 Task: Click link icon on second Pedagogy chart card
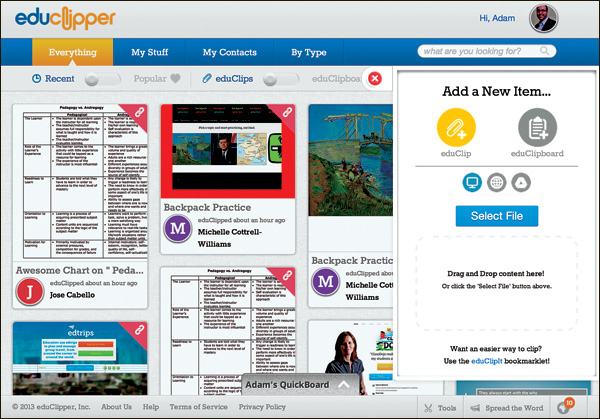pyautogui.click(x=287, y=275)
